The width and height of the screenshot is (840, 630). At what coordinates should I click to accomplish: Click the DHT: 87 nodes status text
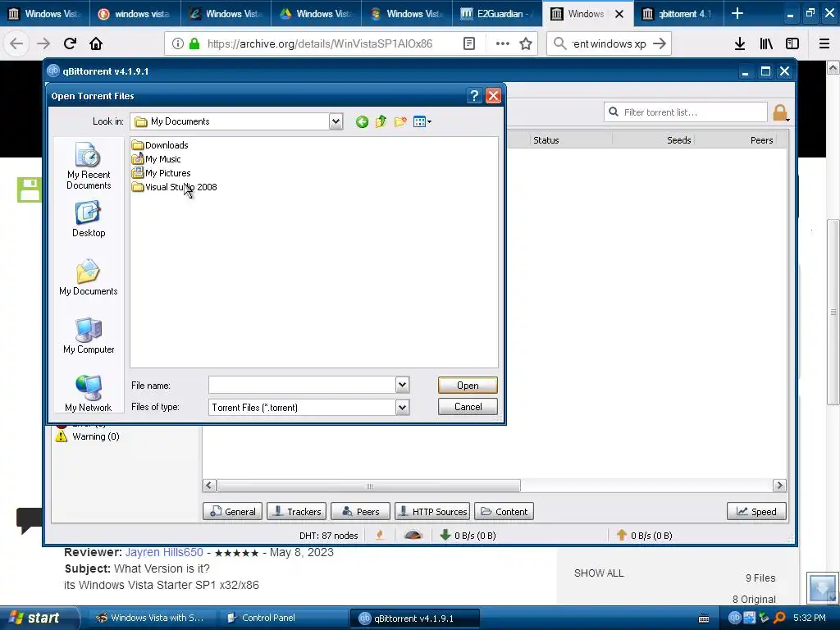[328, 535]
